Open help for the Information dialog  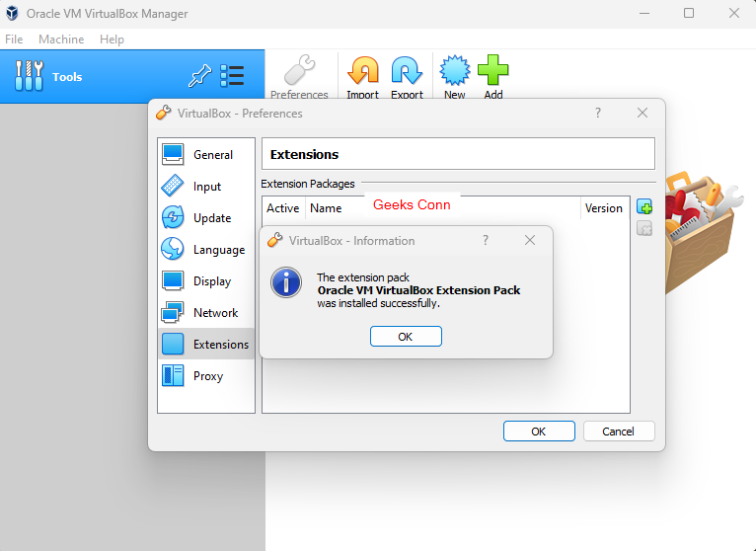[486, 240]
